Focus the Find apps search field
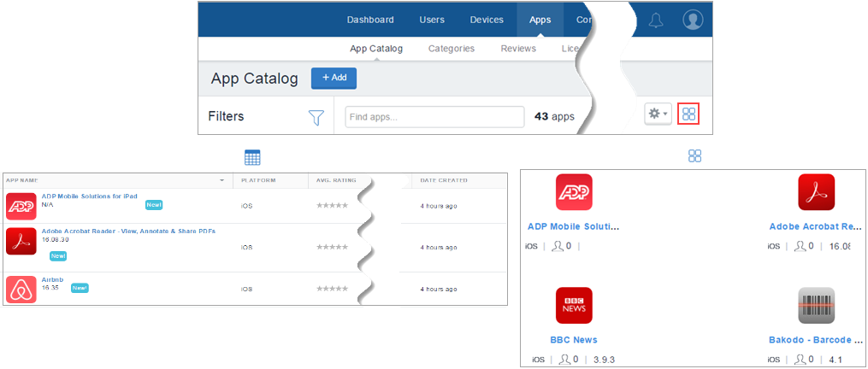The width and height of the screenshot is (868, 369). tap(434, 117)
